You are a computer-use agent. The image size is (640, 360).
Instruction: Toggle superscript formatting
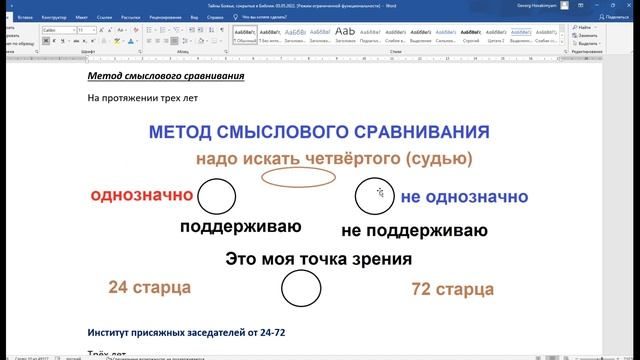93,41
